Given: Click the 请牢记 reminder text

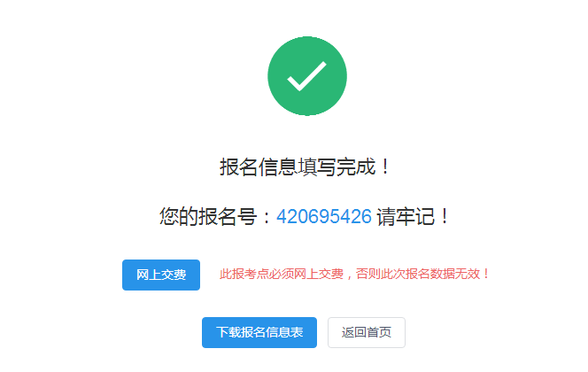Looking at the screenshot, I should pyautogui.click(x=406, y=216).
